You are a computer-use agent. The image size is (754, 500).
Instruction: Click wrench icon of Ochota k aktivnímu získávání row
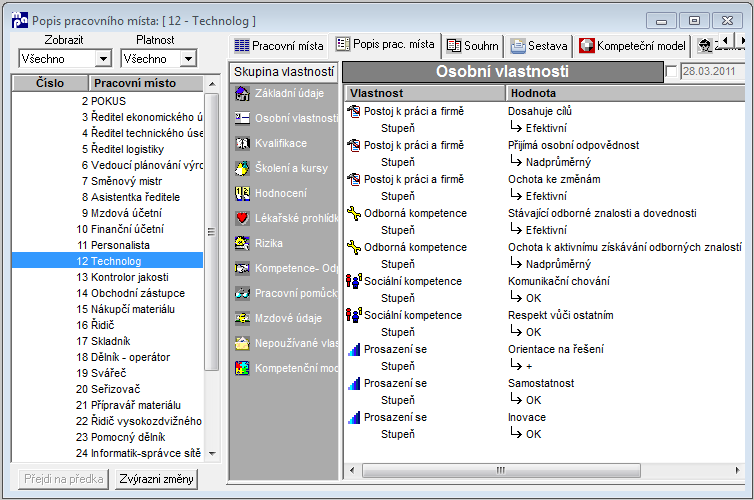(354, 248)
